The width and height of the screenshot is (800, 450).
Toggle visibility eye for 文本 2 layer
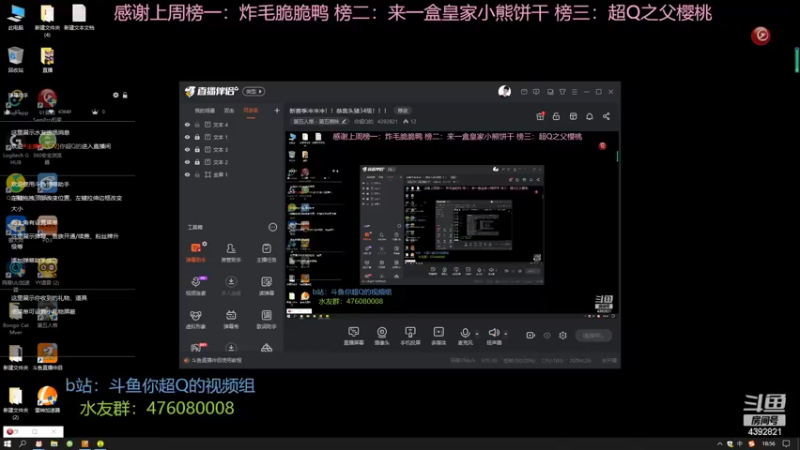click(187, 162)
